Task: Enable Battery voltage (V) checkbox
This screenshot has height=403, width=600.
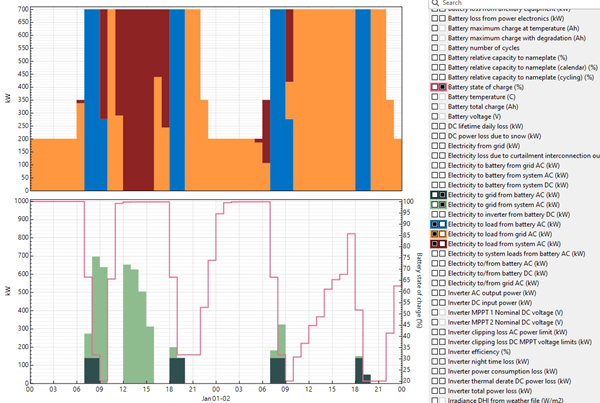Action: pyautogui.click(x=434, y=117)
